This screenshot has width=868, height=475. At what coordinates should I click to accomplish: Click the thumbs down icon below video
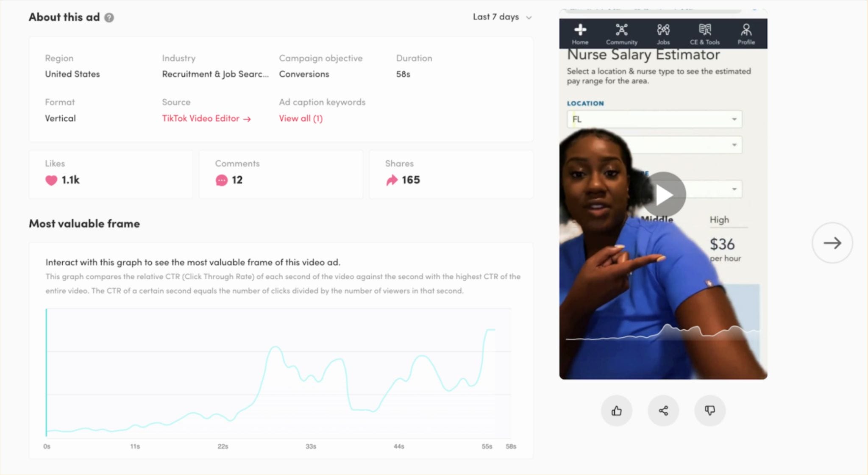pyautogui.click(x=709, y=410)
